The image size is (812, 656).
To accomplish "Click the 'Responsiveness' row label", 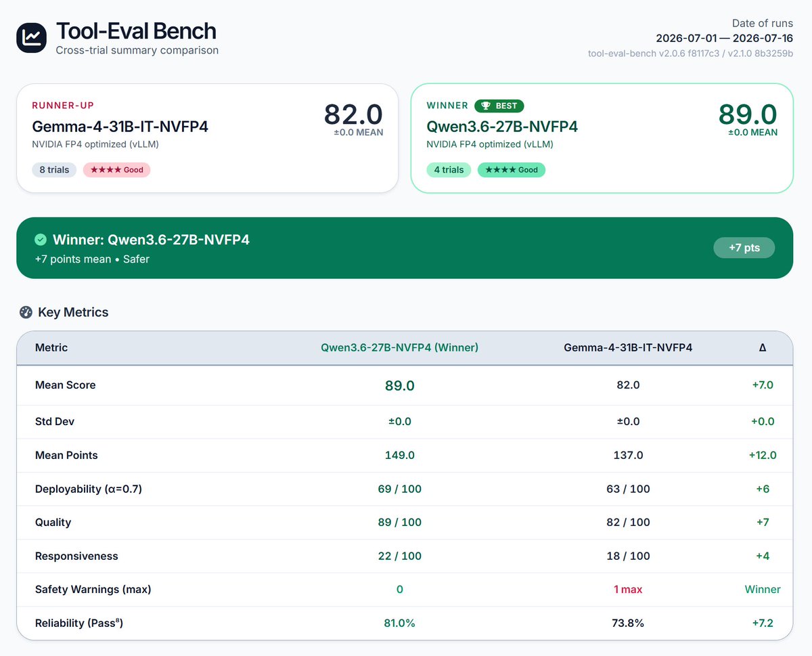I will pyautogui.click(x=76, y=556).
